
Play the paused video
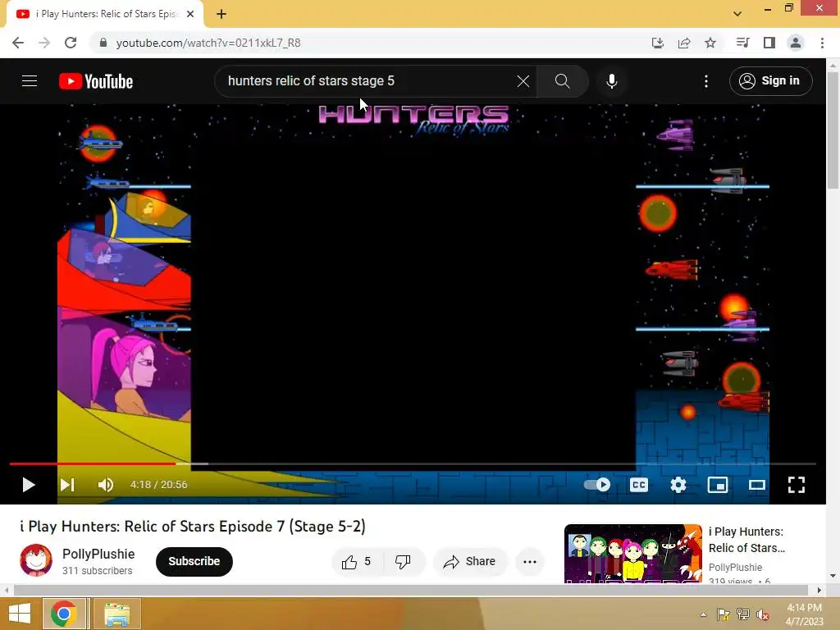[x=29, y=485]
